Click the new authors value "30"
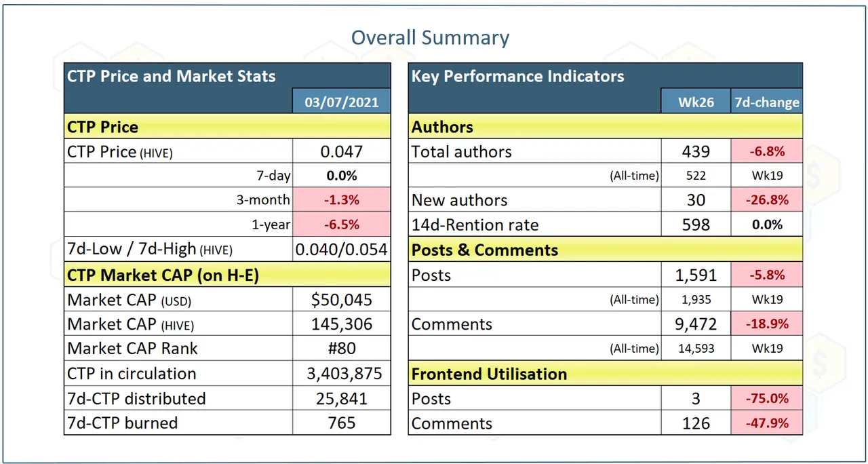 [696, 200]
